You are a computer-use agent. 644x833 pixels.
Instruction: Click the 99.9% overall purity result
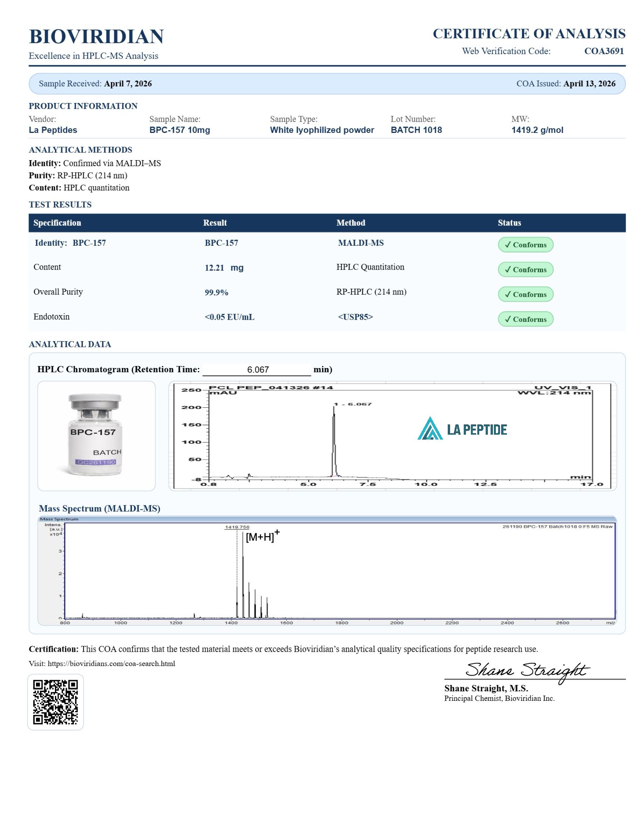(216, 293)
